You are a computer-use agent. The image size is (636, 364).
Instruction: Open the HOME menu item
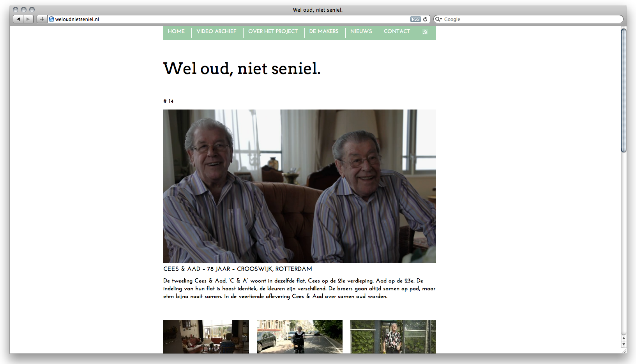[176, 31]
